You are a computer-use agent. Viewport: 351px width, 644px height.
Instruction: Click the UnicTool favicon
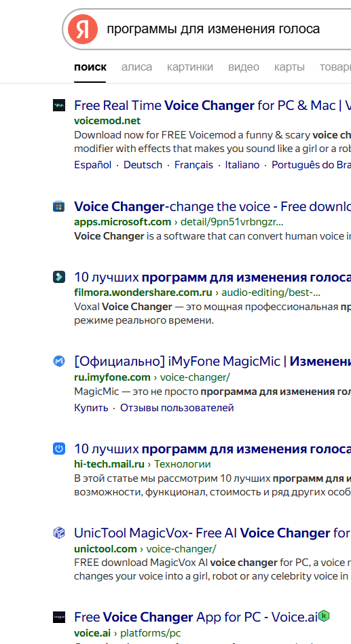click(59, 533)
